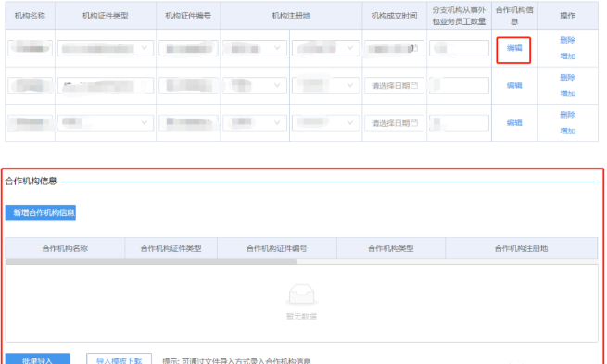Click the 机构成立时间 column header
This screenshot has height=364, width=607.
(394, 16)
